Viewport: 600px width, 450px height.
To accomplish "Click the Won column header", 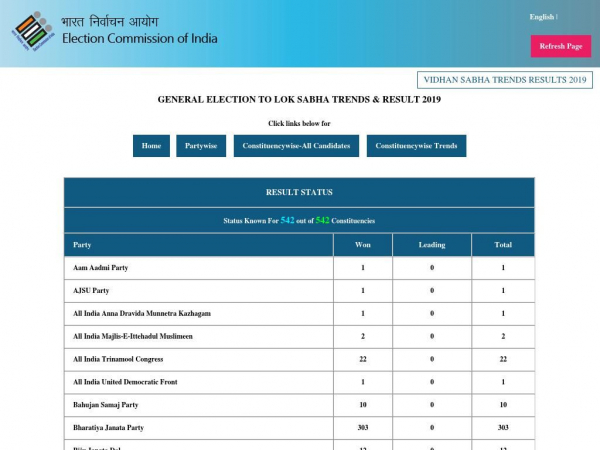I will [x=363, y=245].
